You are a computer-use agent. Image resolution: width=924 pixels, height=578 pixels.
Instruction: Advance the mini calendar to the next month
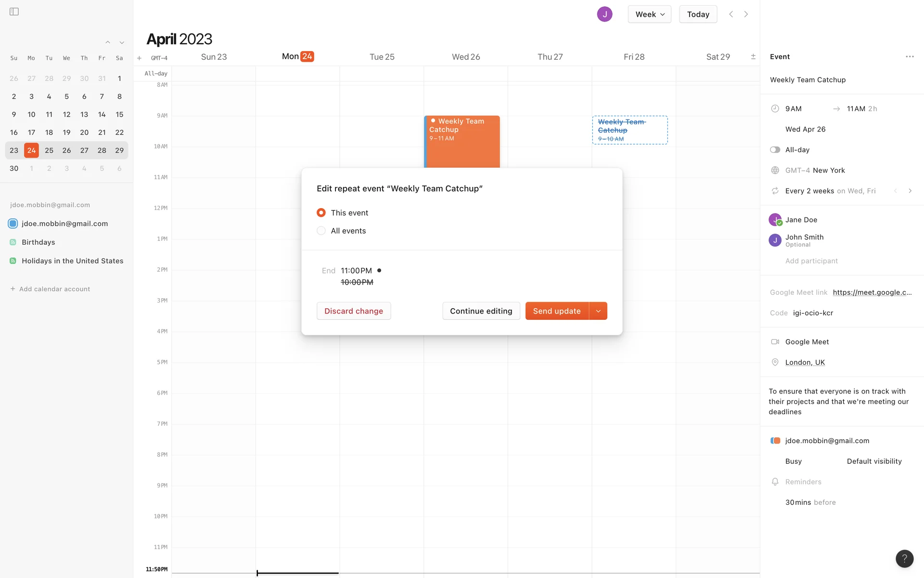(x=122, y=43)
